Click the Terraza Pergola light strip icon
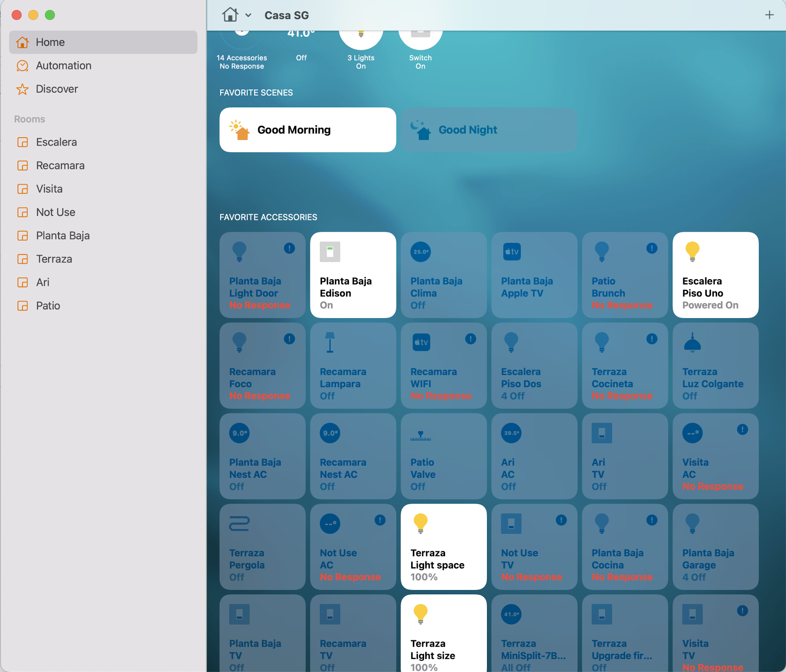786x672 pixels. tap(239, 524)
